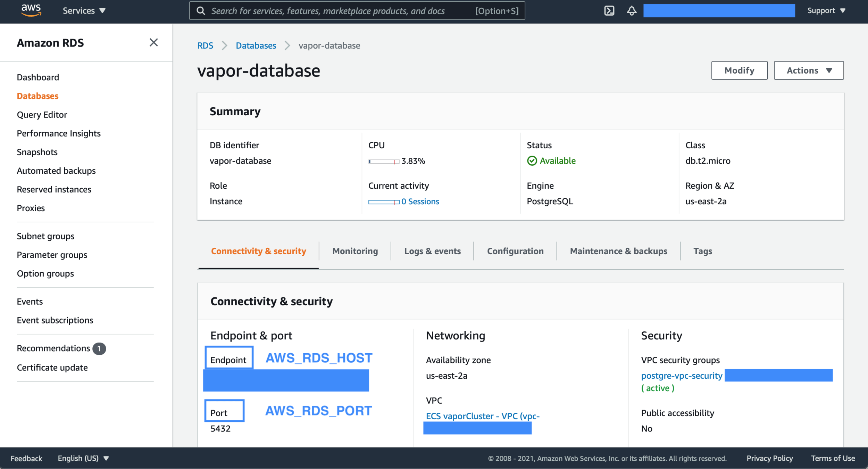Click the search magnifier icon
The height and width of the screenshot is (469, 868).
[201, 10]
